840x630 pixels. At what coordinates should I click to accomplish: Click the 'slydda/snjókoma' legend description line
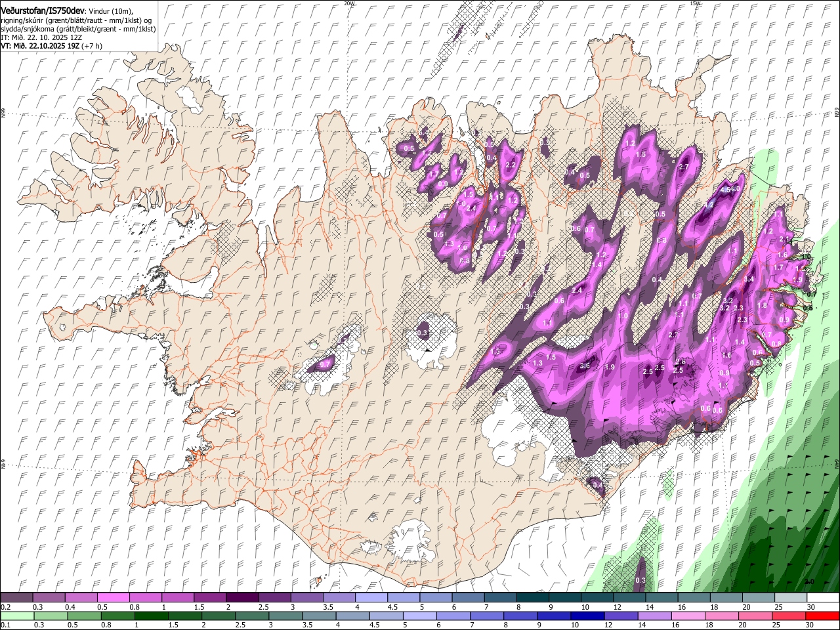click(x=78, y=29)
